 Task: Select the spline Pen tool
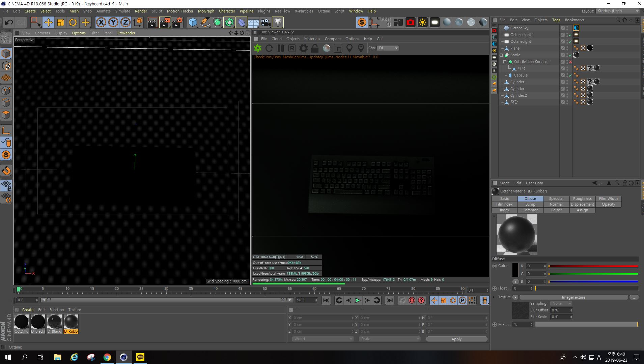tap(205, 23)
